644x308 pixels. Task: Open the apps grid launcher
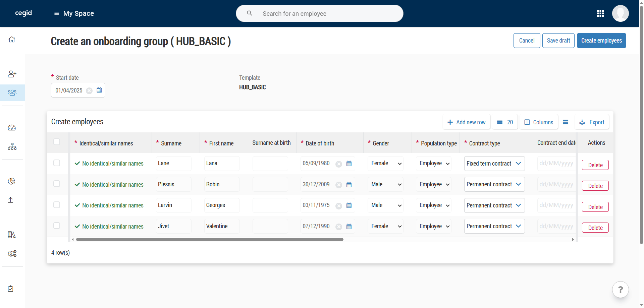[600, 13]
